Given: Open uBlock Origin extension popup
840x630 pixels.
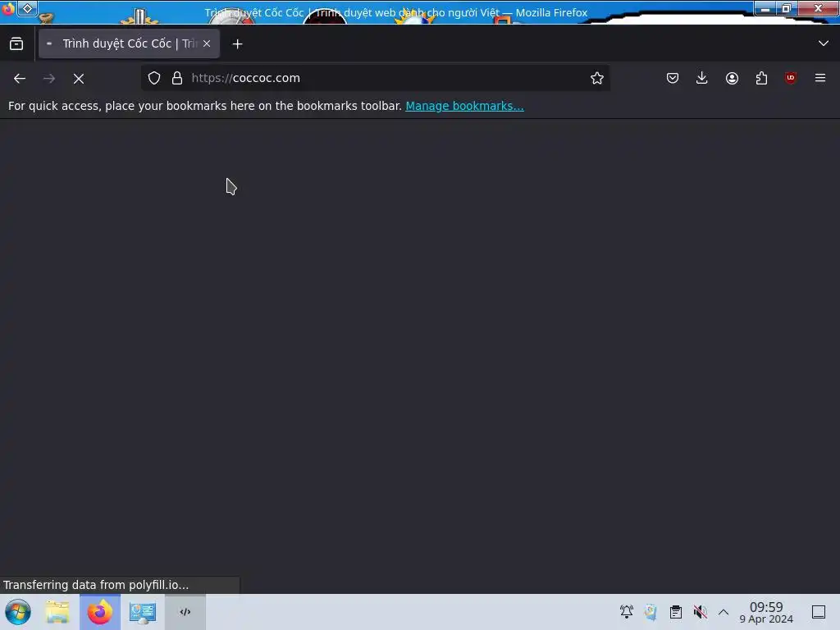Looking at the screenshot, I should [x=791, y=78].
